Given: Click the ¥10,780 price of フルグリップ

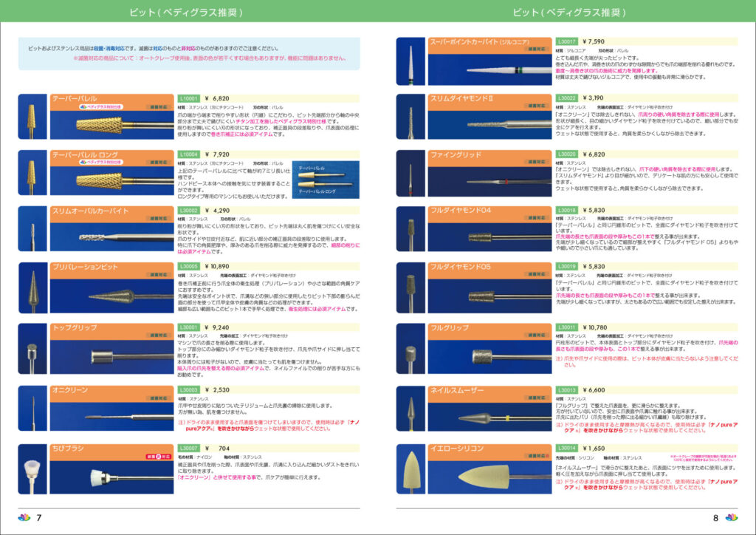Looking at the screenshot, I should (x=595, y=327).
